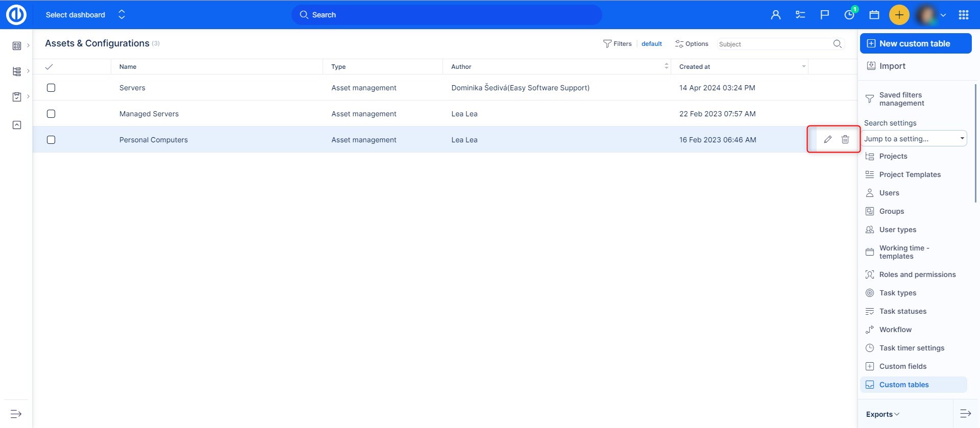The width and height of the screenshot is (980, 428).
Task: Check the Servers row checkbox
Action: click(51, 88)
